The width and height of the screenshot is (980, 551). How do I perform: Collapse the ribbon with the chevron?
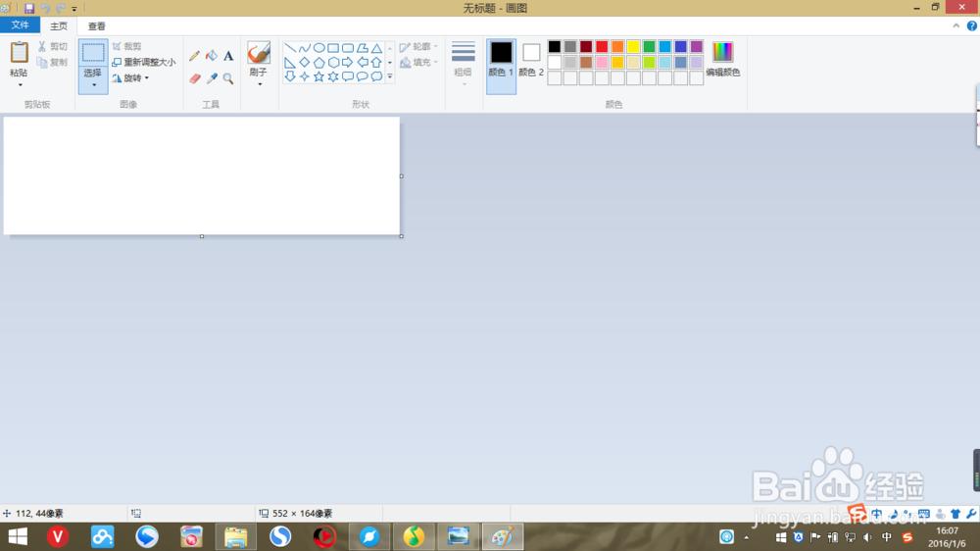click(x=955, y=25)
